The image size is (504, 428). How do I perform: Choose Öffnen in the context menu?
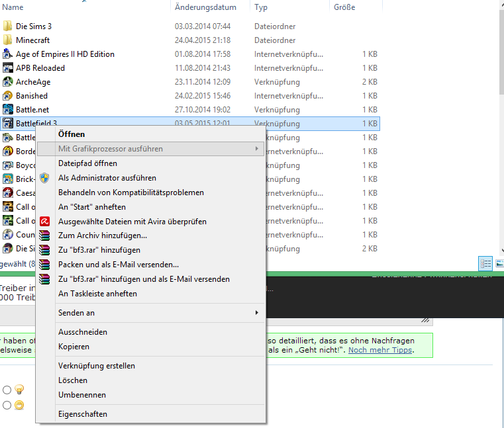coord(72,134)
